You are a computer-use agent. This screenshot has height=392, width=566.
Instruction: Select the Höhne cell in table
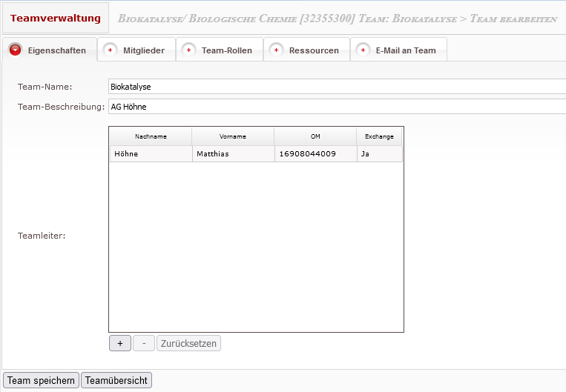click(151, 154)
